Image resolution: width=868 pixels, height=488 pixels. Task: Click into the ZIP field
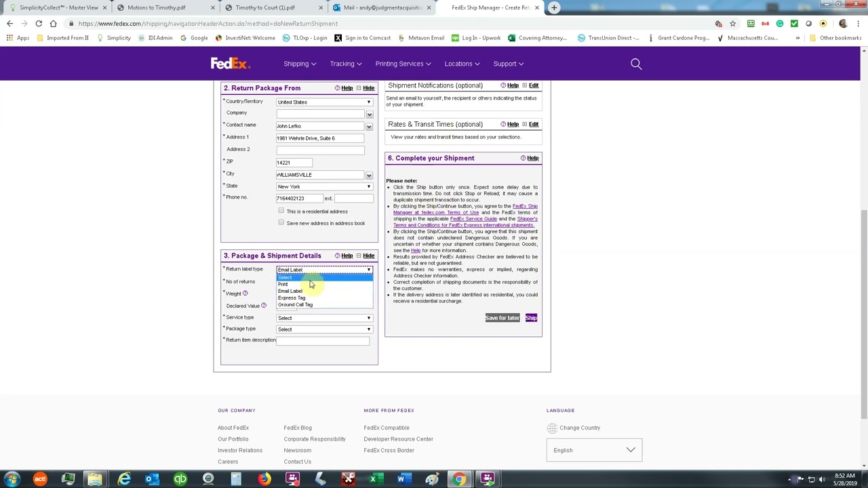click(x=294, y=163)
